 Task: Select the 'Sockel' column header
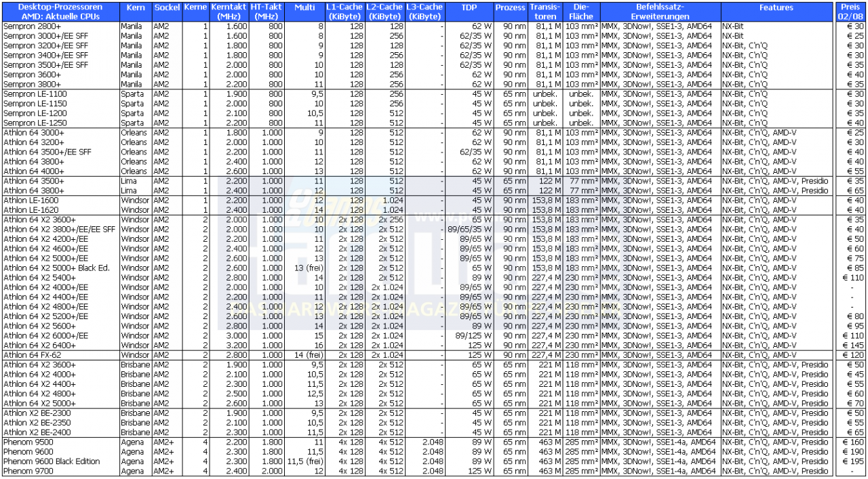coord(167,12)
